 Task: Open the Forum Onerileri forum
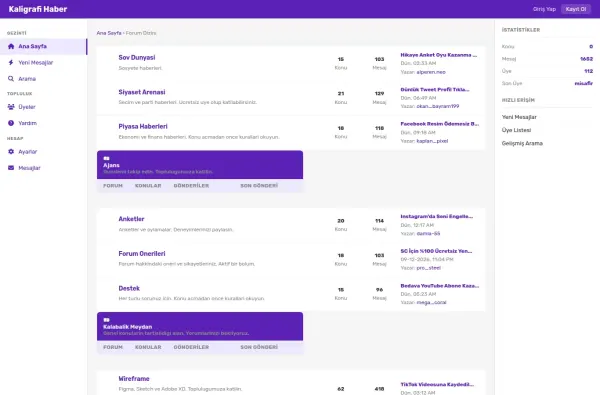click(142, 254)
